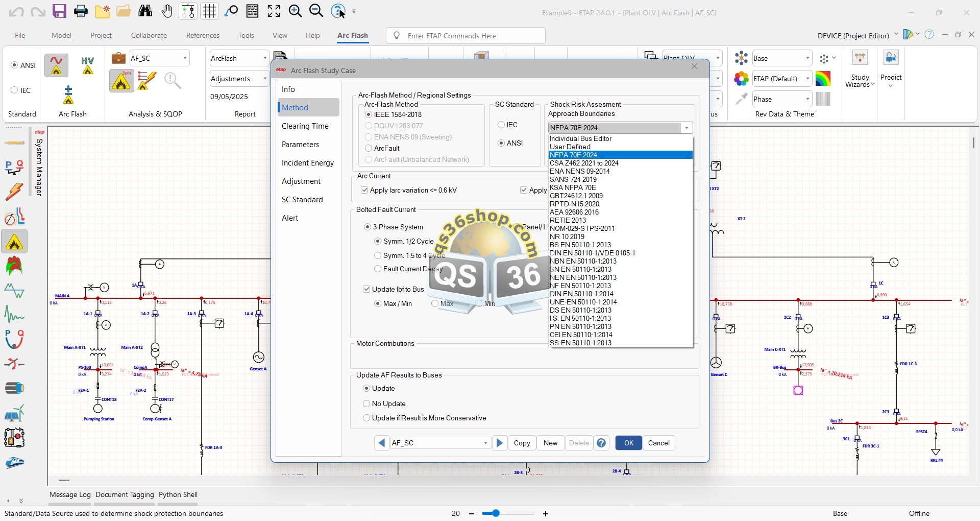Select Update if Result is More Conservative
This screenshot has height=521, width=980.
click(366, 418)
